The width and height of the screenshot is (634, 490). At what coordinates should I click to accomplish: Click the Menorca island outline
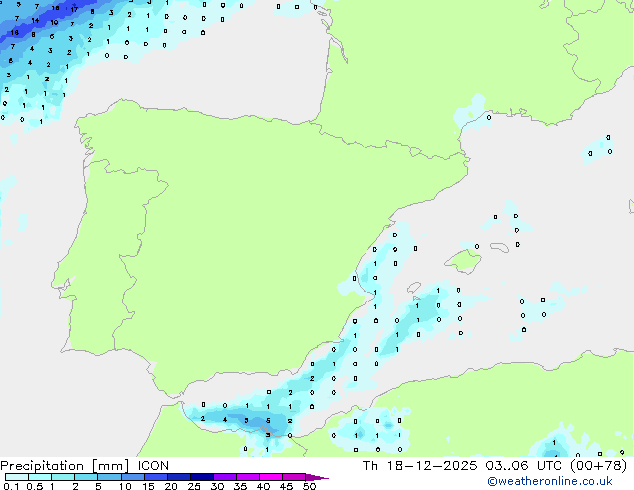coord(499,247)
